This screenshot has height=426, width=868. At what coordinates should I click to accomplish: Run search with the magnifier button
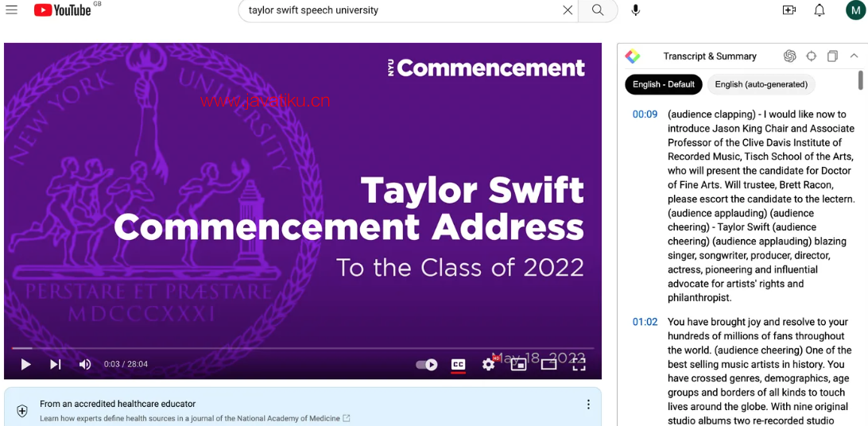pos(597,10)
